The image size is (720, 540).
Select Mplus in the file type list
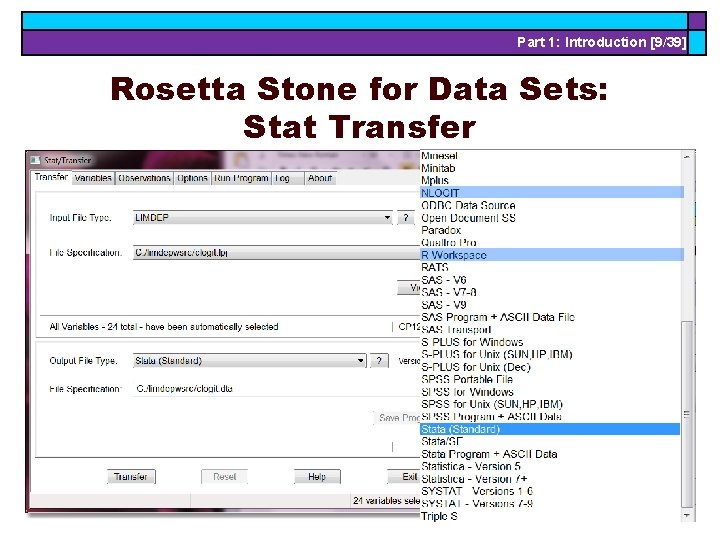551,180
